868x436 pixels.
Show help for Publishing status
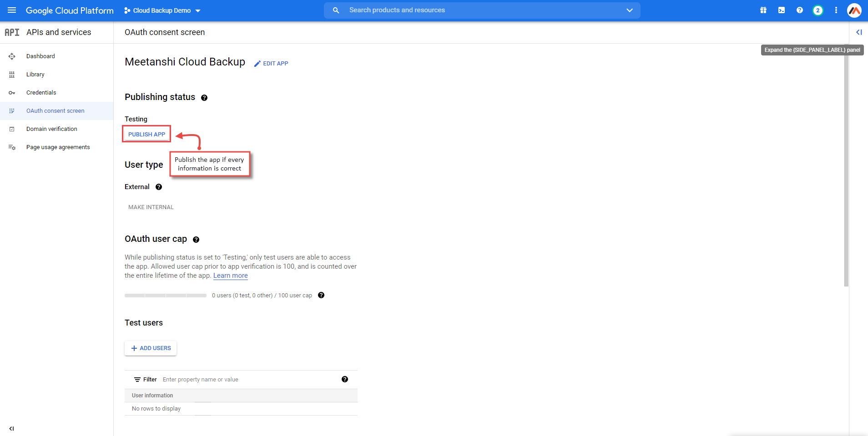click(x=204, y=98)
